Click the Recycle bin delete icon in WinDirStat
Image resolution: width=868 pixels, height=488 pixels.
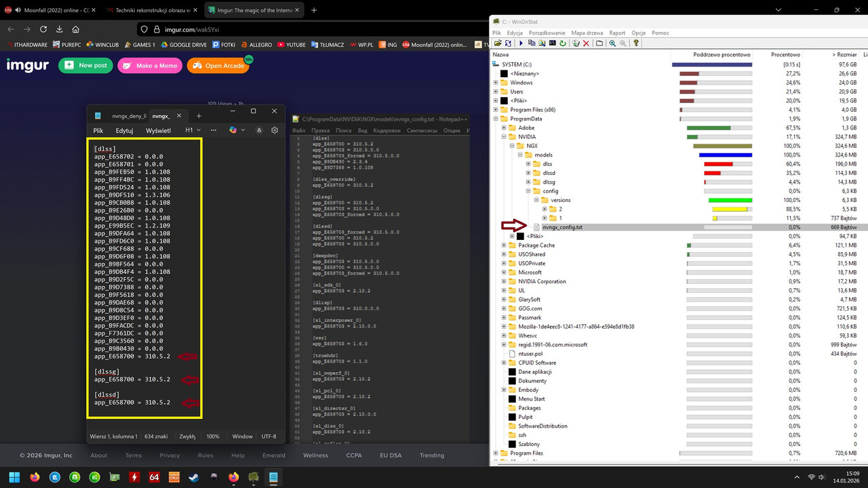[576, 43]
